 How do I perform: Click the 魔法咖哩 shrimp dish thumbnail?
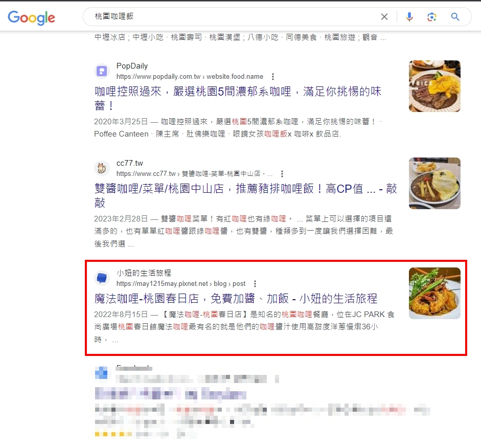pos(434,293)
